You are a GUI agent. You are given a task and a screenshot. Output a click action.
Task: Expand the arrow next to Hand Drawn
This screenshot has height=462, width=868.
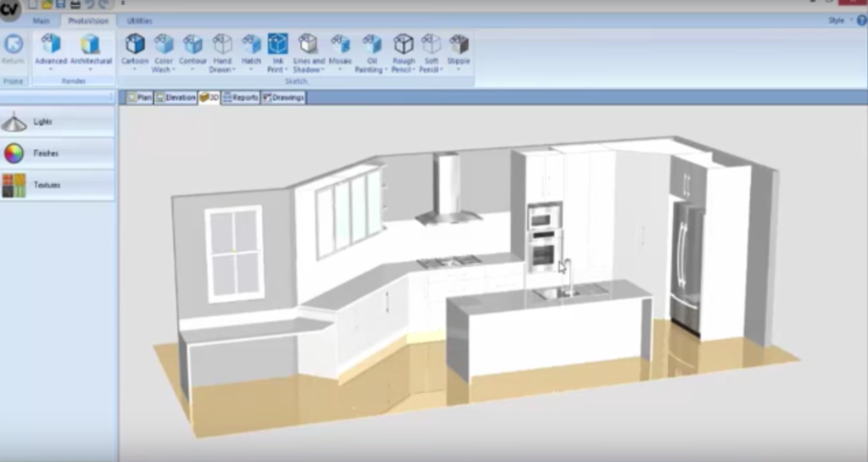234,70
